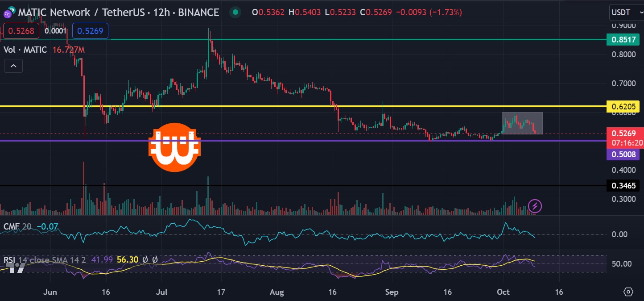This screenshot has width=644, height=301.
Task: Click the purple 0.5008 price level label
Action: click(x=623, y=155)
